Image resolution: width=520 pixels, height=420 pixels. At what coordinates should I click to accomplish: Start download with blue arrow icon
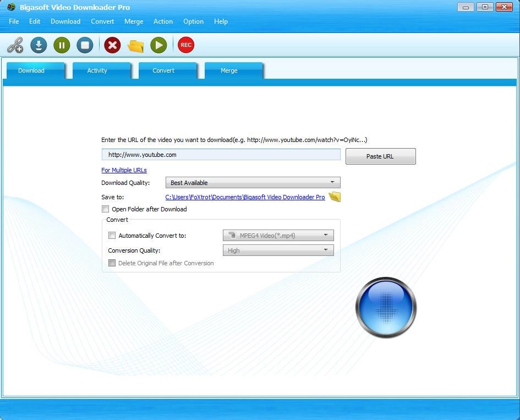point(39,45)
